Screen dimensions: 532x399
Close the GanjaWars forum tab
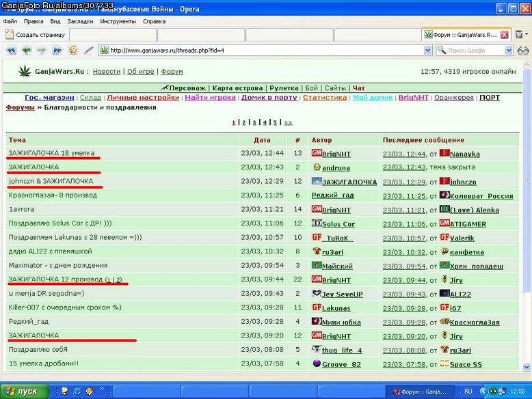tap(505, 35)
